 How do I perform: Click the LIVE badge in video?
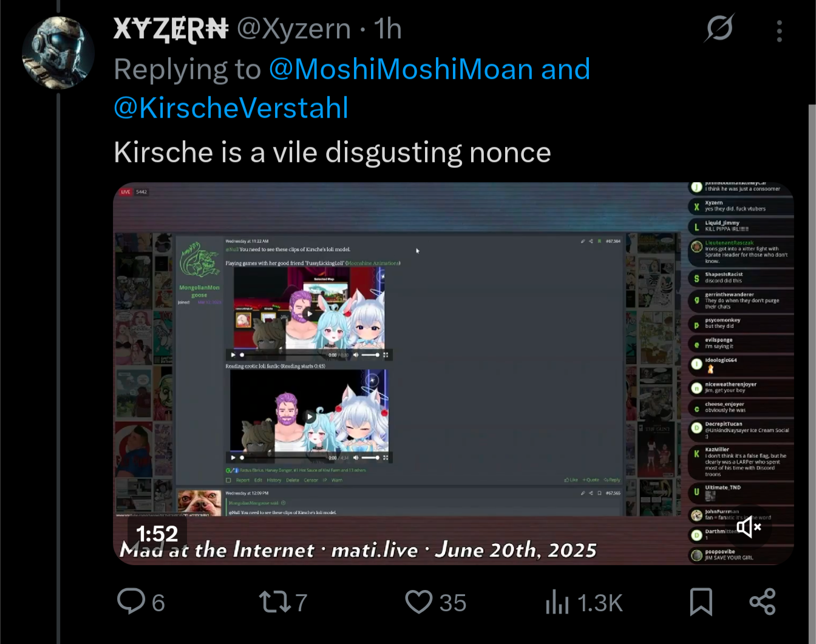coord(126,192)
